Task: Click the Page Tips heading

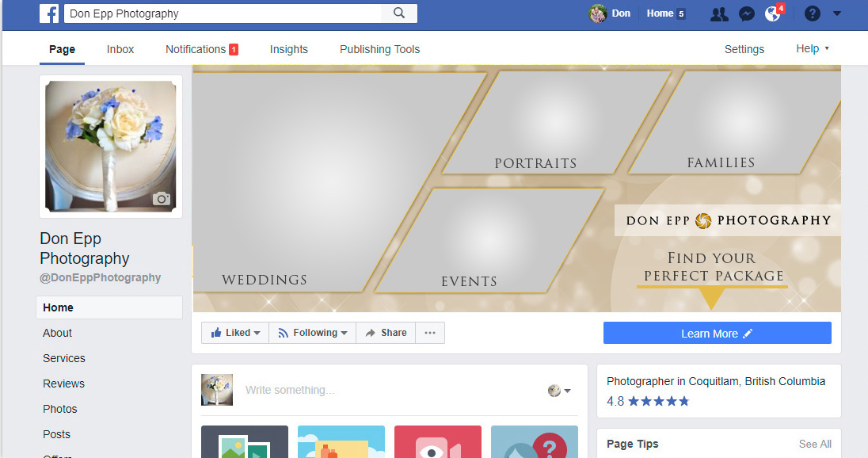Action: [632, 445]
